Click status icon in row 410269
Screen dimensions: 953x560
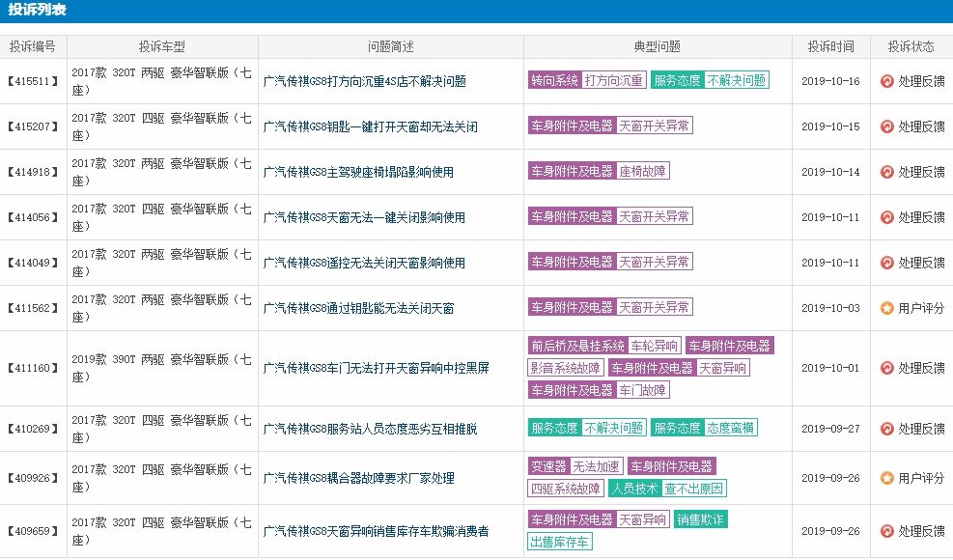886,429
